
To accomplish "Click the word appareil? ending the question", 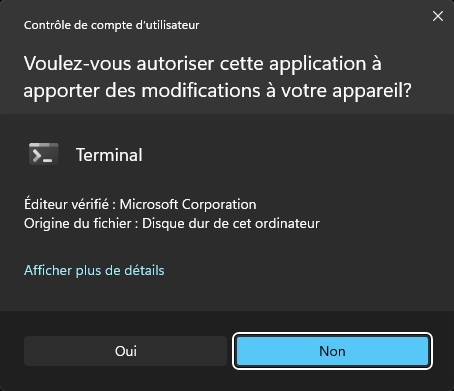I will [x=372, y=91].
